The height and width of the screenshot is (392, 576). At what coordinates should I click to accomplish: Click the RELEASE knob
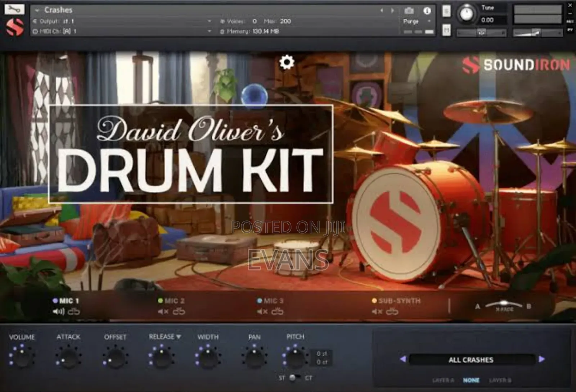[x=161, y=357]
